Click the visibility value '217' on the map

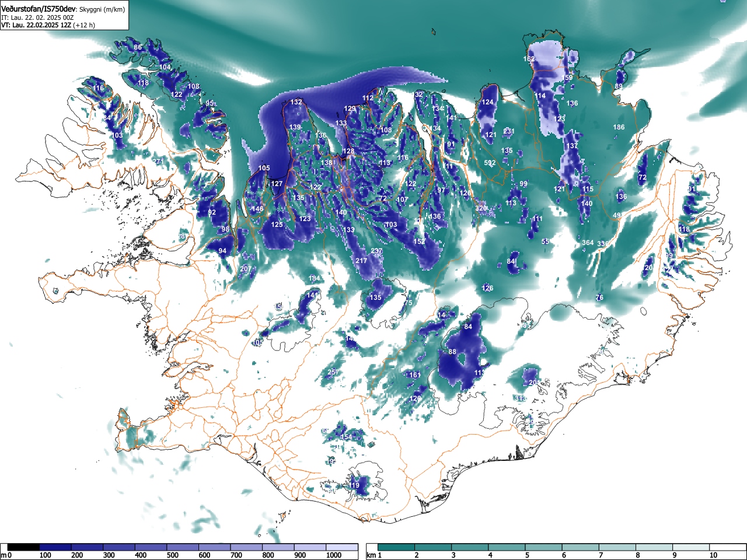pos(361,261)
